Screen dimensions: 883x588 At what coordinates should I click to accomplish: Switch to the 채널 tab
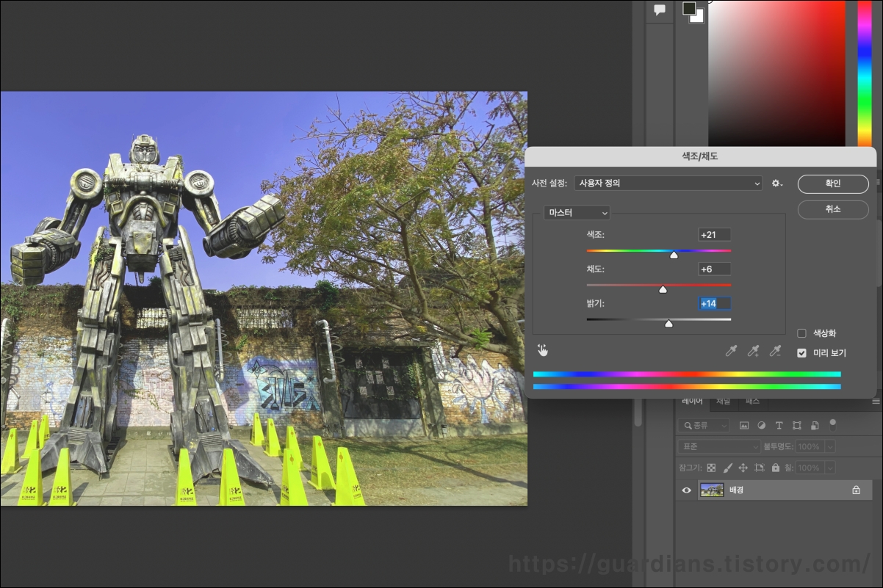pos(724,402)
